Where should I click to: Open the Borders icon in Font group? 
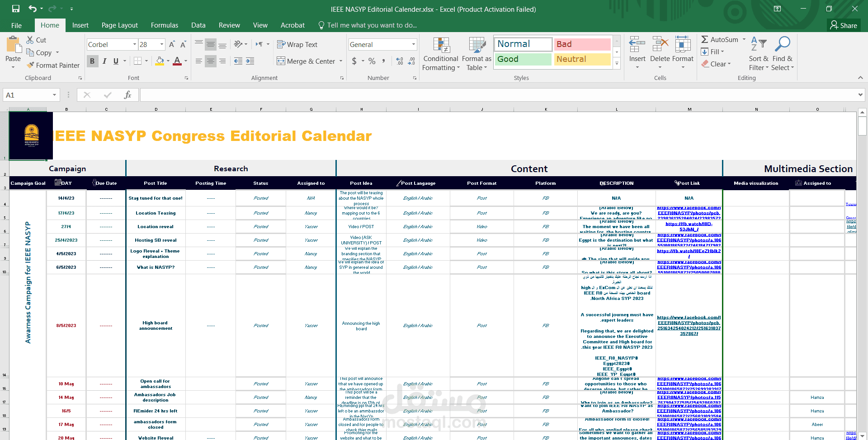[138, 61]
